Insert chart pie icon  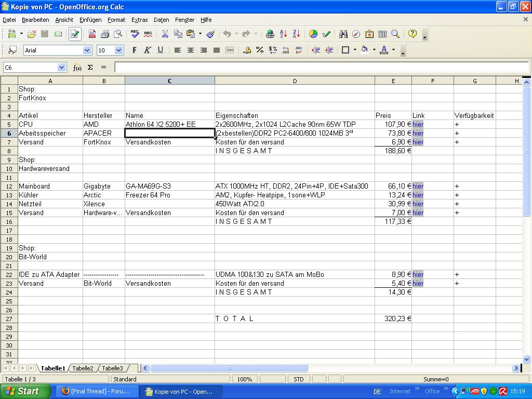[313, 34]
